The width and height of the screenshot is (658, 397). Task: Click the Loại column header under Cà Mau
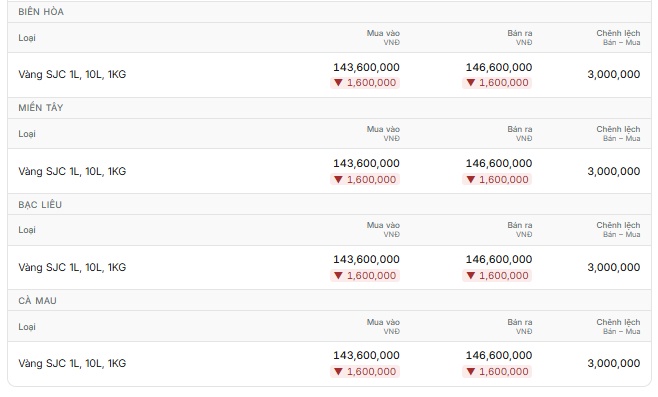(27, 327)
